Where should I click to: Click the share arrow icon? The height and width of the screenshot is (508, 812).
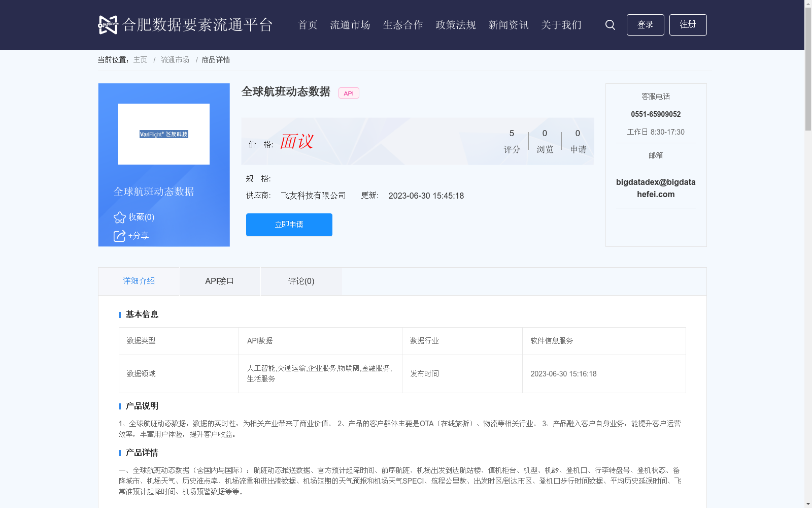coord(119,236)
